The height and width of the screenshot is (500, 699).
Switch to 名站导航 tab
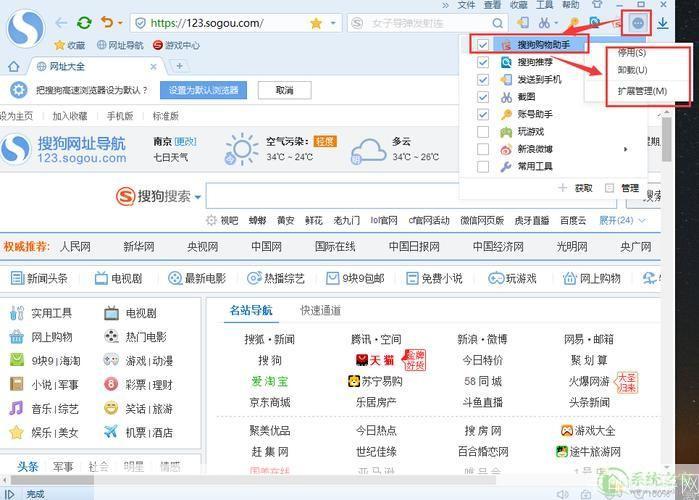[251, 310]
